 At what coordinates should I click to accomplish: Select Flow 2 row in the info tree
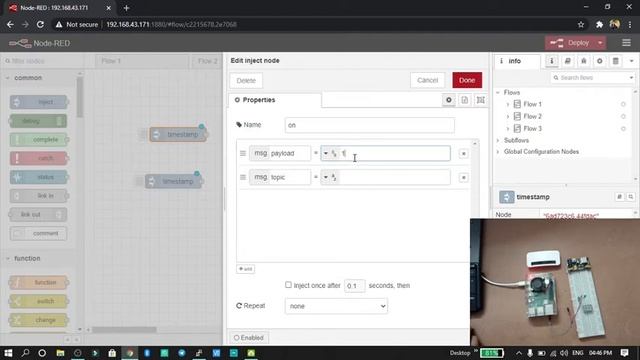tap(563, 117)
